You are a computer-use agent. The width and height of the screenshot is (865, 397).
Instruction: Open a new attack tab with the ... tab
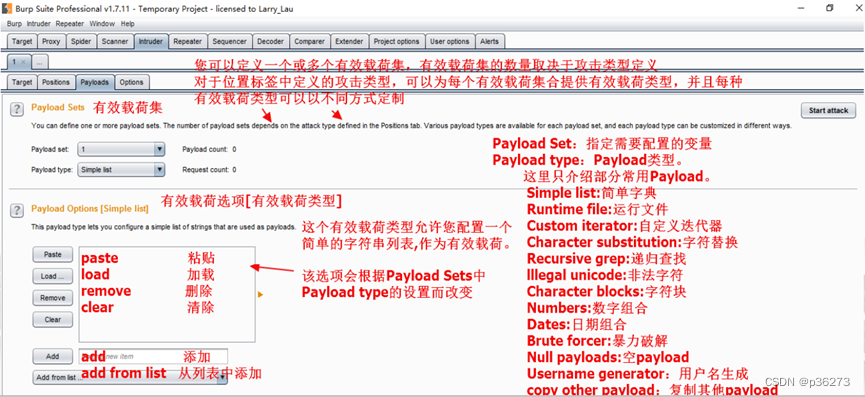(x=39, y=62)
